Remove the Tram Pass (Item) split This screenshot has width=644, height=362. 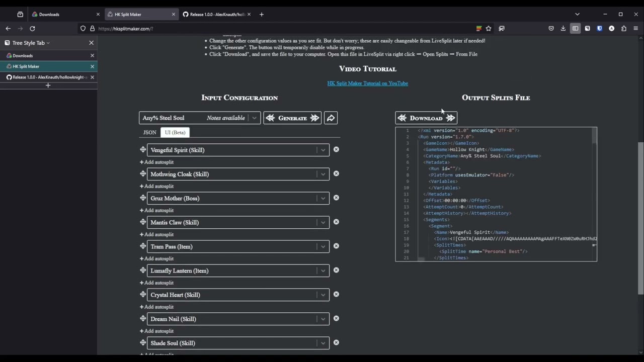click(336, 246)
